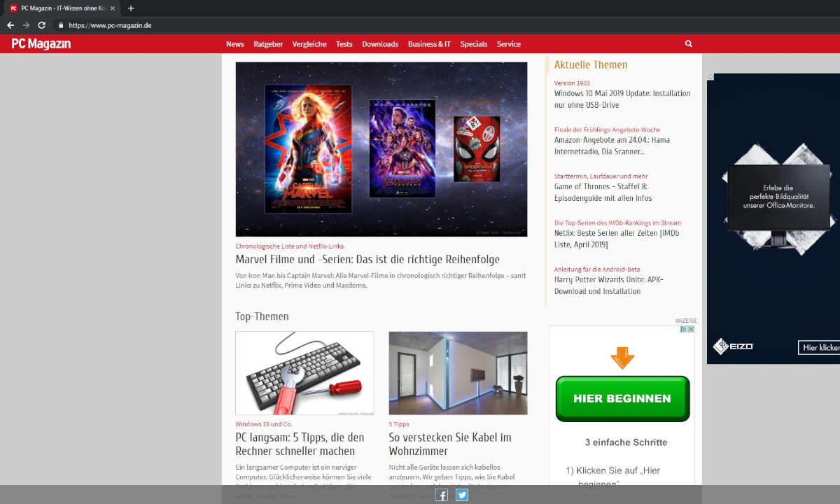Click the browser forward arrow
Image resolution: width=840 pixels, height=504 pixels.
[x=26, y=25]
